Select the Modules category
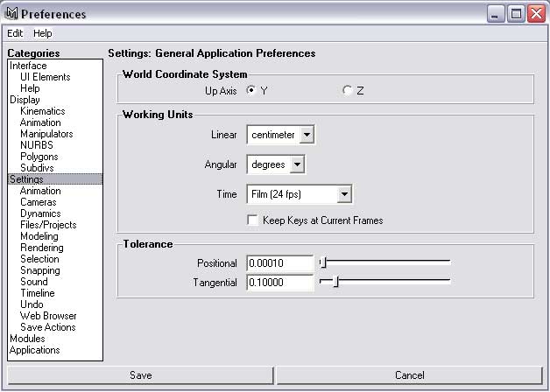 point(27,339)
